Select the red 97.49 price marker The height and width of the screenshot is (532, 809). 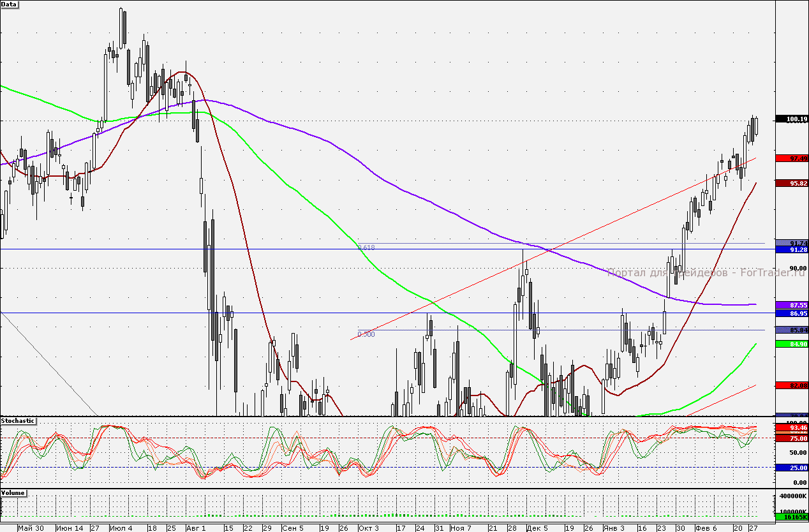tap(791, 158)
